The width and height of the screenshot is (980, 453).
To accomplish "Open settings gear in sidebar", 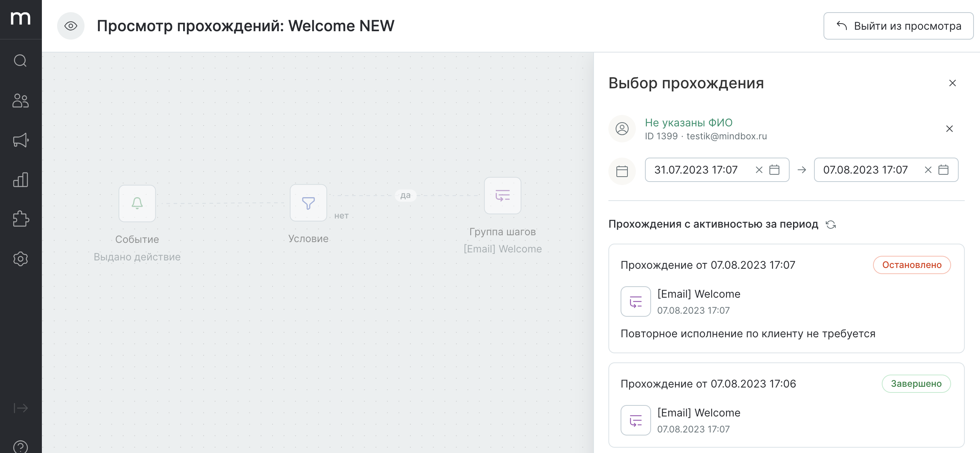I will (x=21, y=259).
